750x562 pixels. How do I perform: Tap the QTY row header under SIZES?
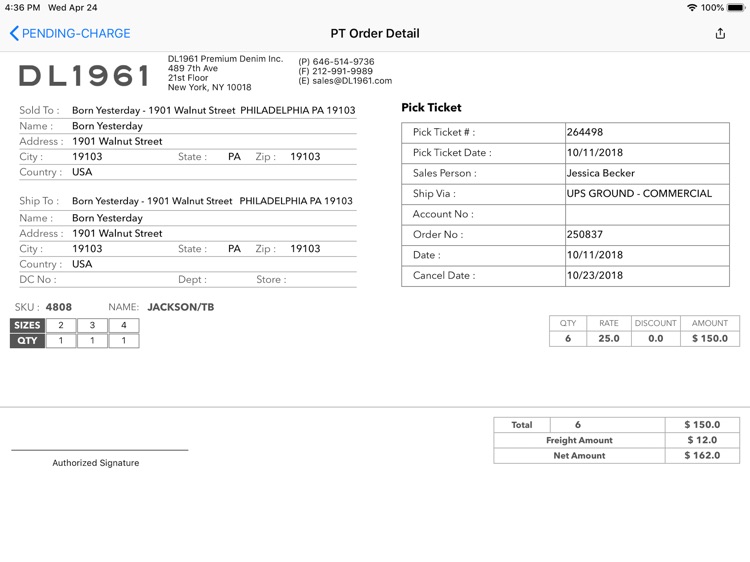click(27, 341)
